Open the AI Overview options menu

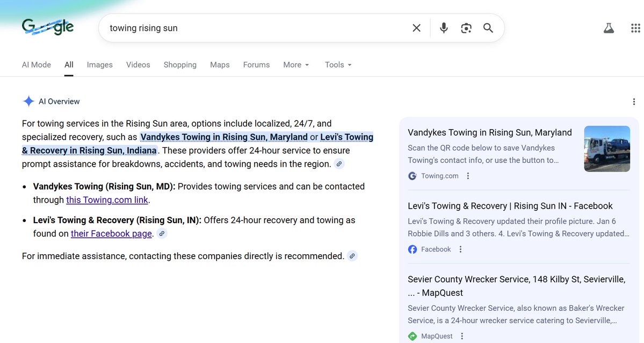point(634,101)
